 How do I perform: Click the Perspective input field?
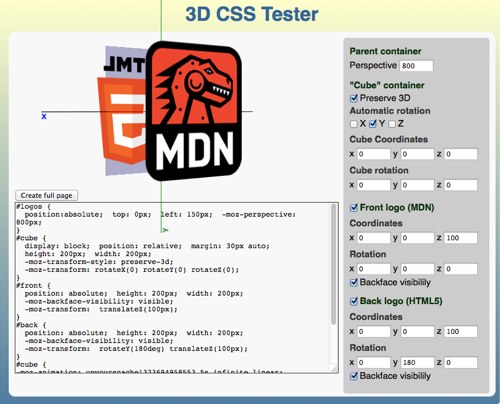(416, 66)
